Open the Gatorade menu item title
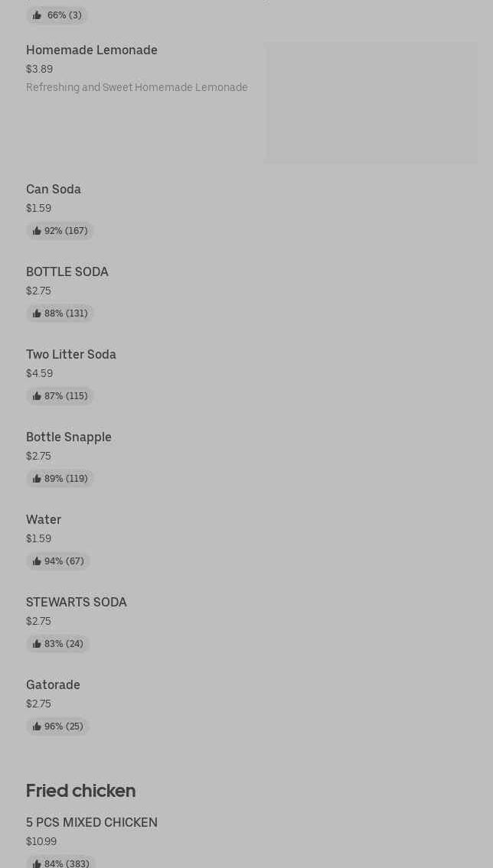Screen dimensions: 493x868 [53, 685]
